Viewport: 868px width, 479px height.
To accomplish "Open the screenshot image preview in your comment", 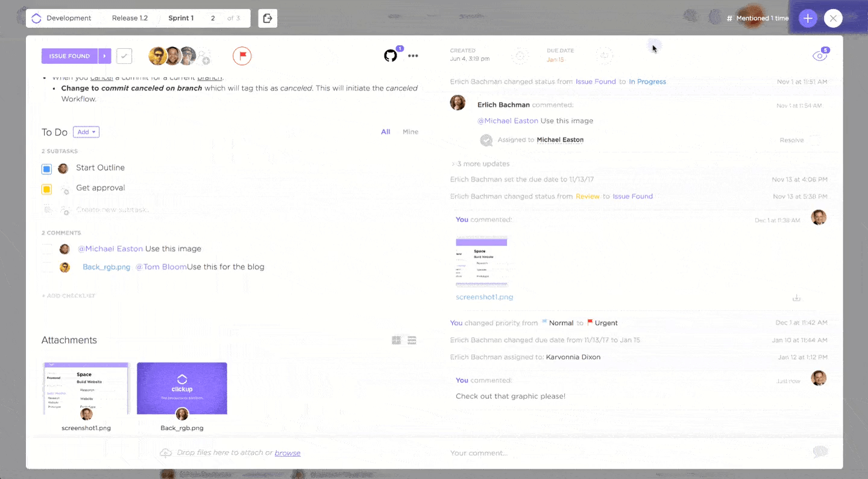I will [x=482, y=261].
